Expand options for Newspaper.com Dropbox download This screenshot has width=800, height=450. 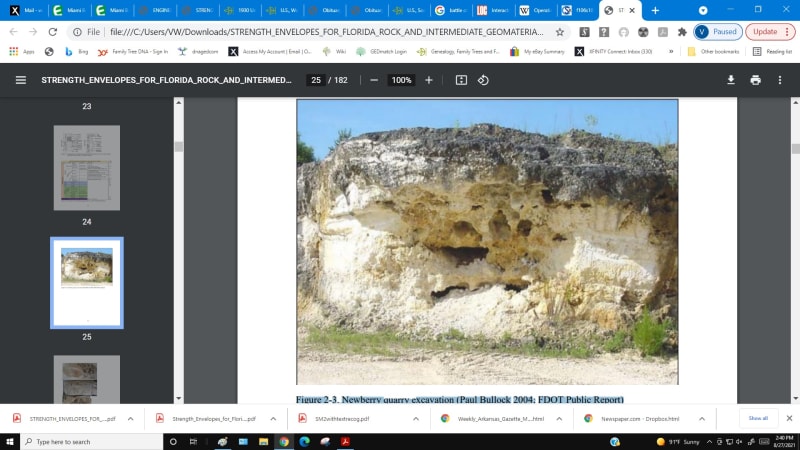702,418
